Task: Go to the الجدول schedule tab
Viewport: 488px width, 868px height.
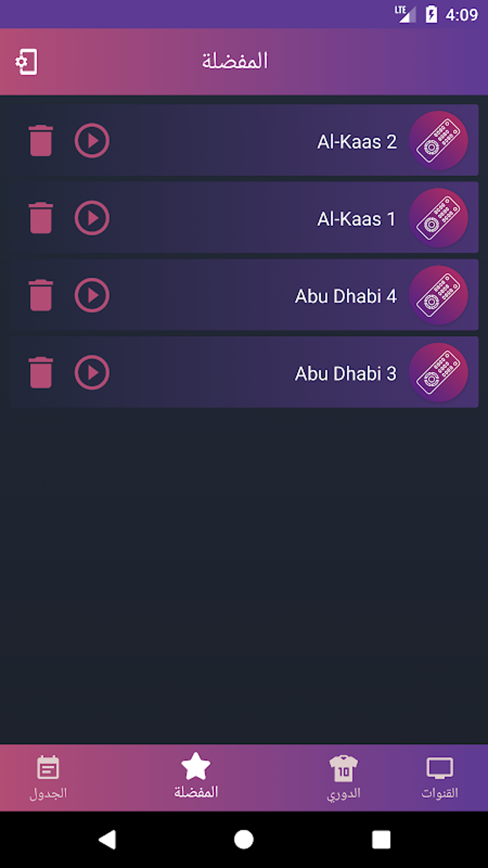Action: click(48, 778)
